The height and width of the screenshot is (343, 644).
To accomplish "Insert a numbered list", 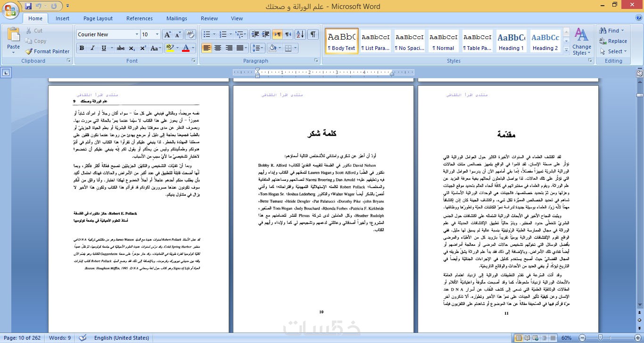I will [222, 34].
